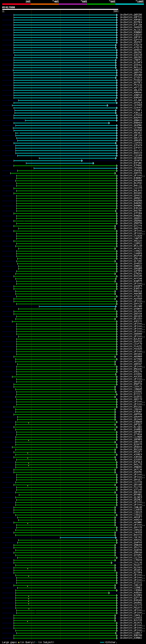Click the green alignment bar for UniRef100_B7PRH2

(66, 165)
